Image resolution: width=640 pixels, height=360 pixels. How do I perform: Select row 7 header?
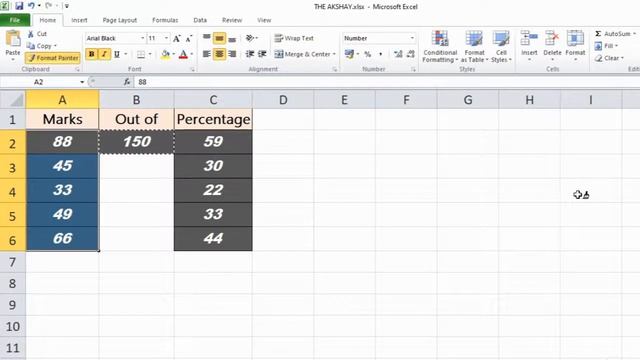(x=13, y=262)
